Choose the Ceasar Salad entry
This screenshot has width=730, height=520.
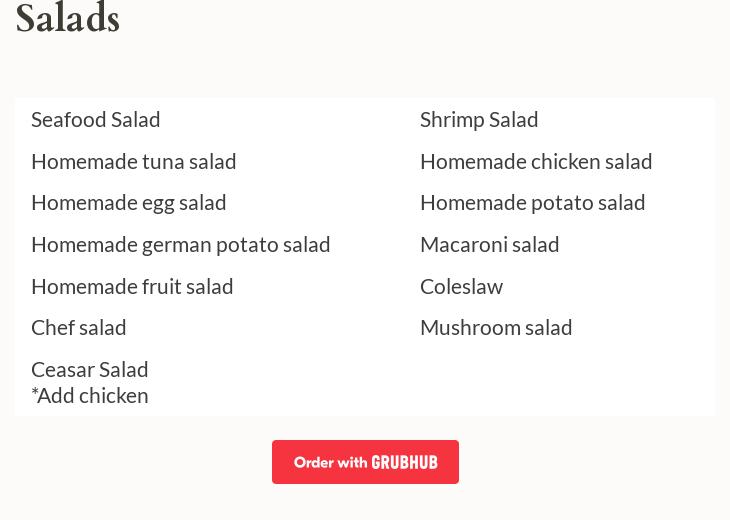pyautogui.click(x=89, y=369)
